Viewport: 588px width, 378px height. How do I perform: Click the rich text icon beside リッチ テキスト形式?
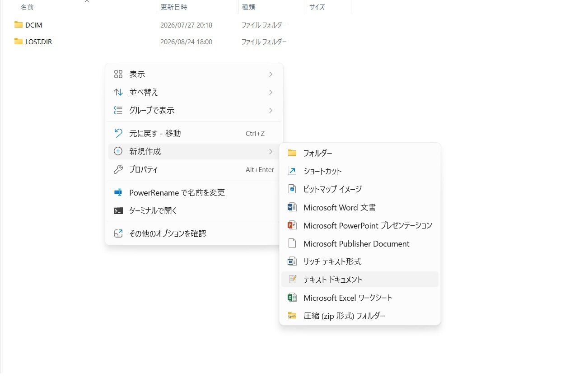tap(292, 261)
